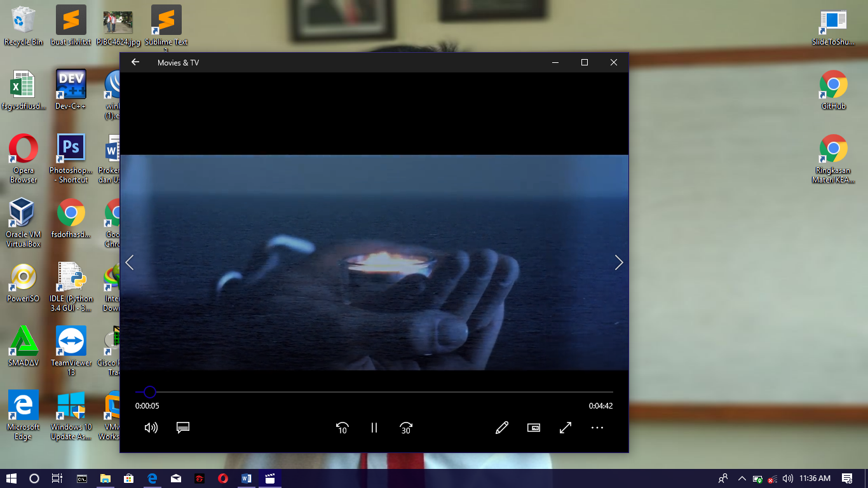Click Movies & TV taskbar button

pyautogui.click(x=270, y=478)
